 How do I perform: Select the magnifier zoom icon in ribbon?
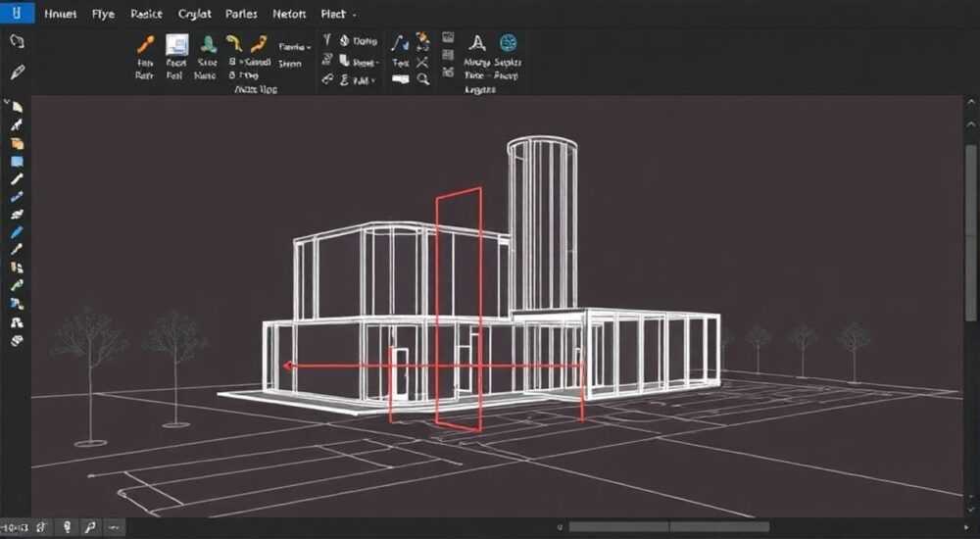(423, 78)
